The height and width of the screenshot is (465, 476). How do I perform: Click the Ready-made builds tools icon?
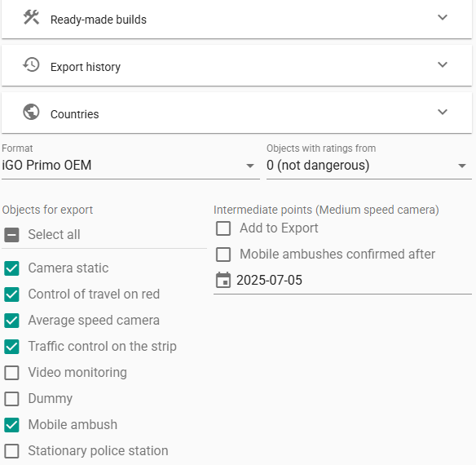(x=31, y=18)
